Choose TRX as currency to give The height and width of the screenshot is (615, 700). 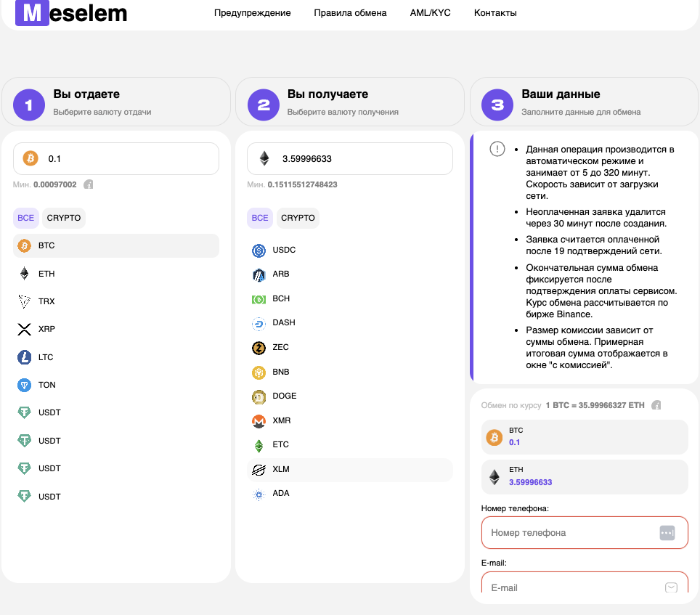coord(116,301)
